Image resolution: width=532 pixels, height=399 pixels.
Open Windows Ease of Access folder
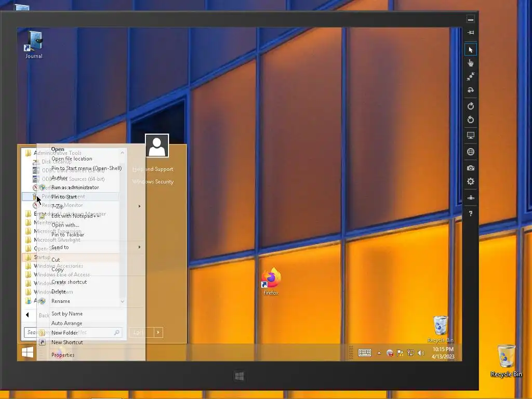(58, 274)
